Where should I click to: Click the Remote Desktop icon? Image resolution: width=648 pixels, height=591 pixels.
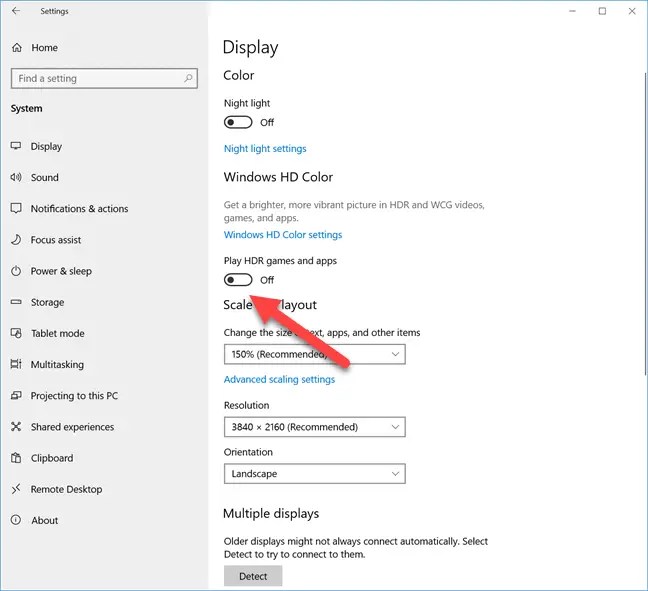pos(16,489)
